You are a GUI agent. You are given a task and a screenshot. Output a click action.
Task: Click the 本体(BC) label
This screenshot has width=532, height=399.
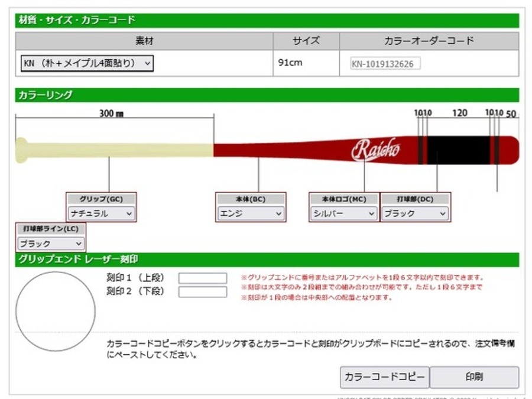click(x=251, y=199)
